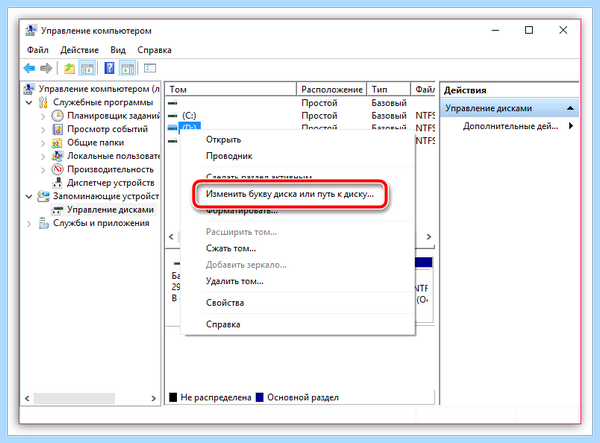Select the (C:) volume row
Screen dimensions: 600x443
point(300,116)
